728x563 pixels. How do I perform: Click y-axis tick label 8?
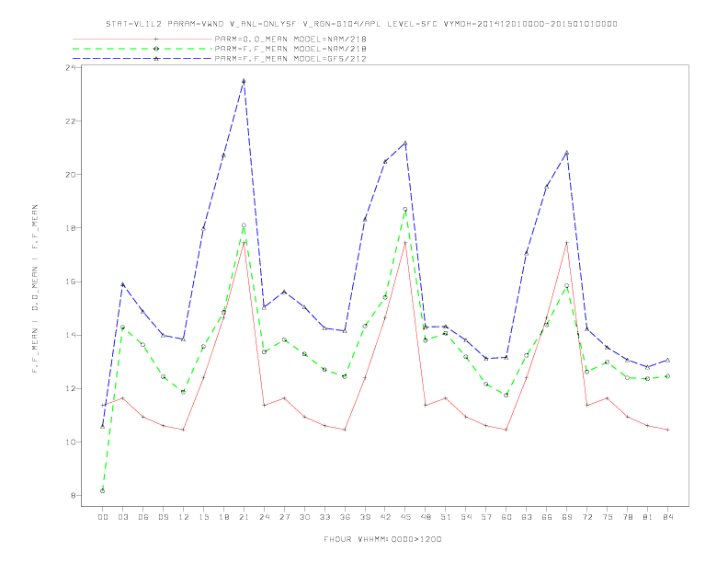click(73, 496)
